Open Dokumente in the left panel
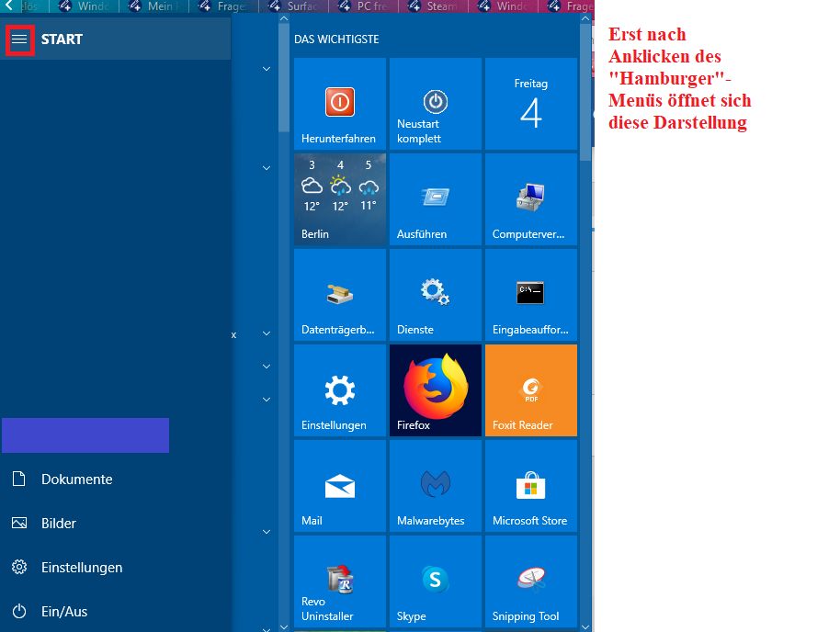 coord(115,479)
